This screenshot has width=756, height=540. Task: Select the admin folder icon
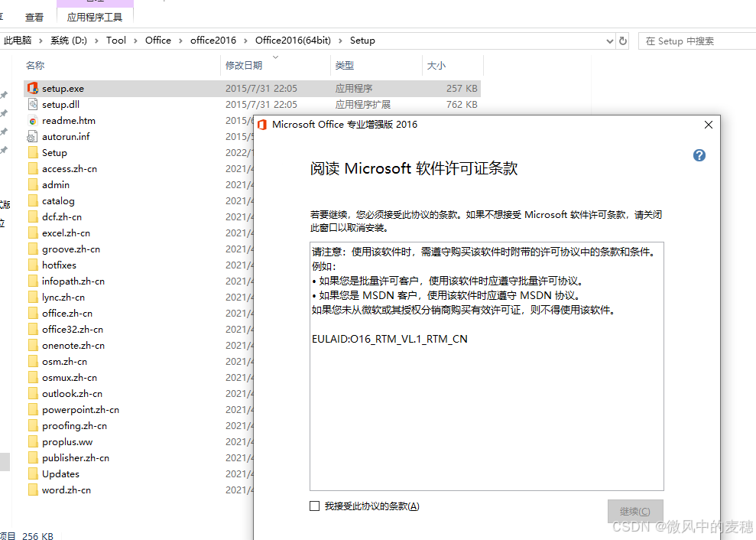pyautogui.click(x=33, y=185)
